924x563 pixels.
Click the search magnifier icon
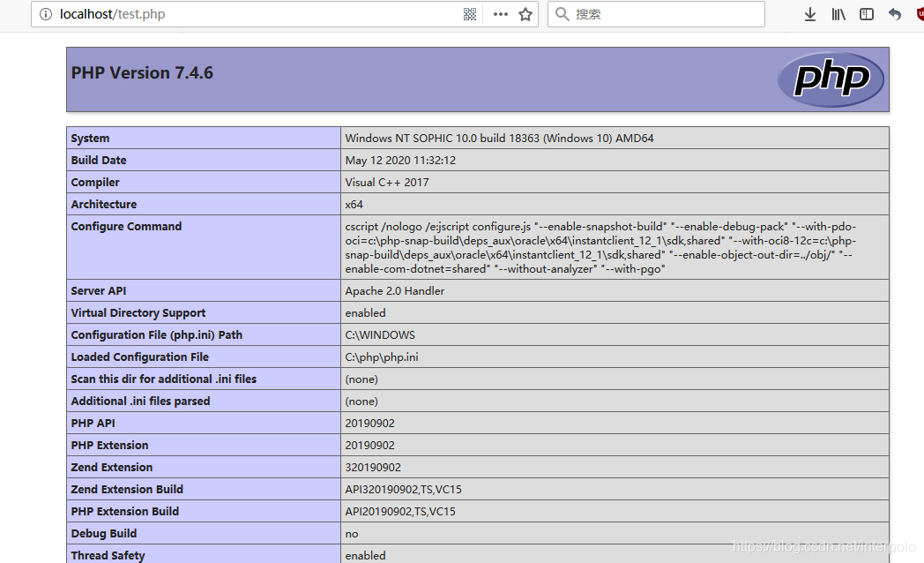(563, 14)
